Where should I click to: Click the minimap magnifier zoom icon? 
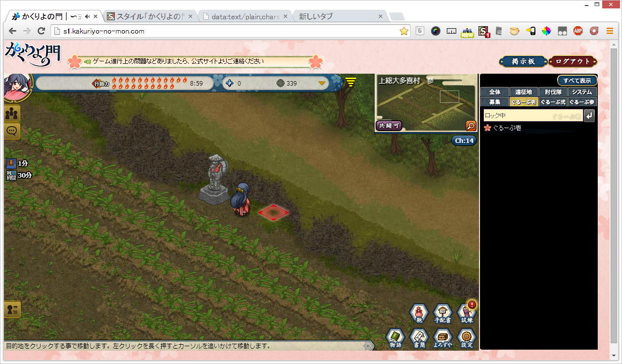[x=471, y=126]
